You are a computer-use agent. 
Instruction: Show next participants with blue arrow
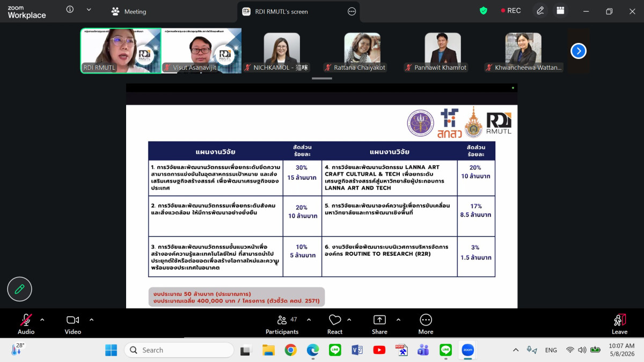click(578, 51)
